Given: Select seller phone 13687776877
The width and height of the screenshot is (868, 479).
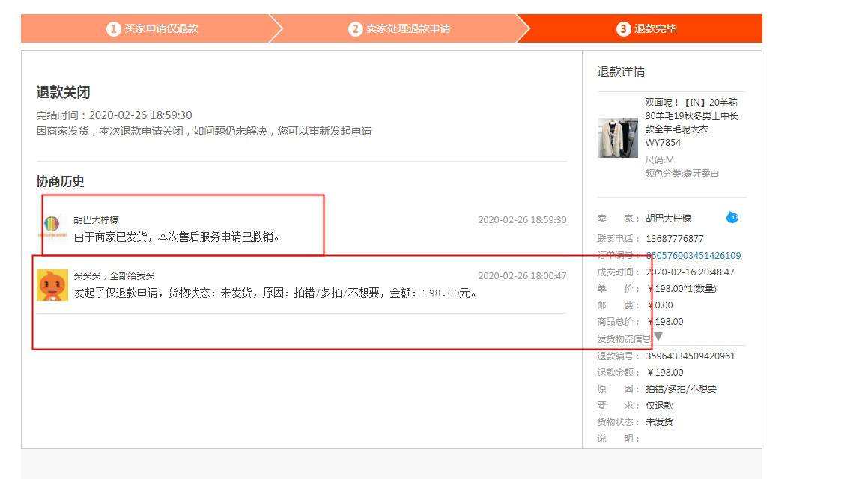Looking at the screenshot, I should [x=675, y=239].
